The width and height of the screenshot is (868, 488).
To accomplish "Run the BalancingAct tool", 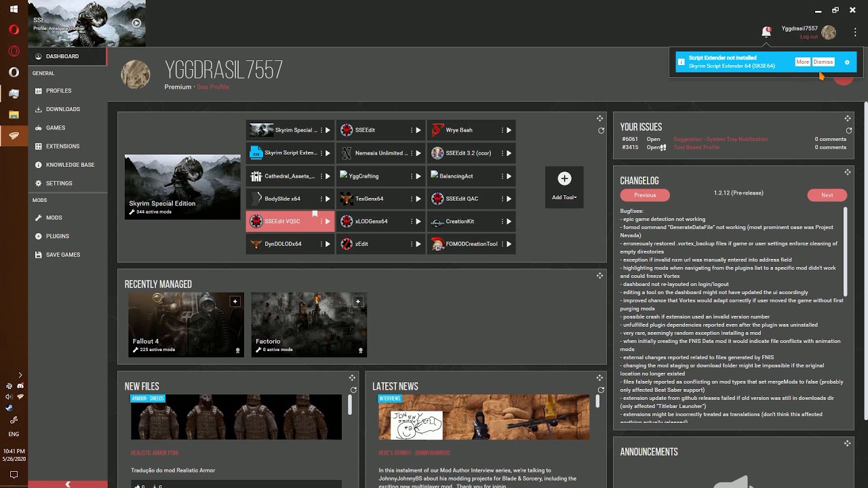I will tap(509, 176).
